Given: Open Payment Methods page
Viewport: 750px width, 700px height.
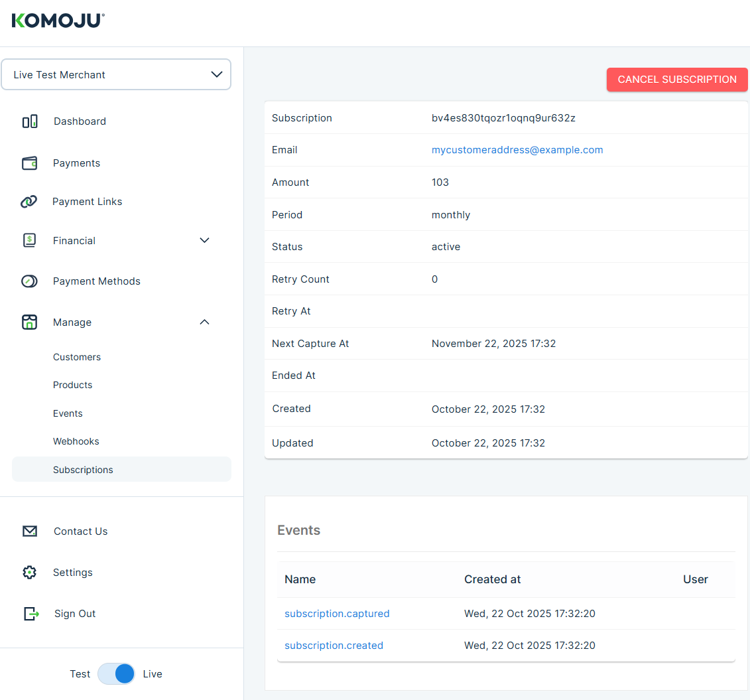Looking at the screenshot, I should pos(97,281).
